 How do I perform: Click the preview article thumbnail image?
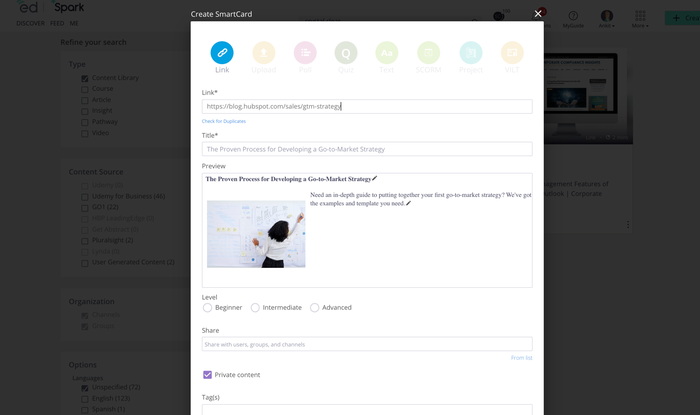coord(256,234)
